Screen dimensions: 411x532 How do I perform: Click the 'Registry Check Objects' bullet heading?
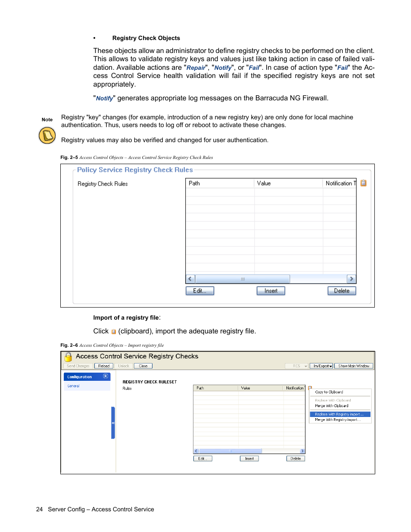(146, 38)
